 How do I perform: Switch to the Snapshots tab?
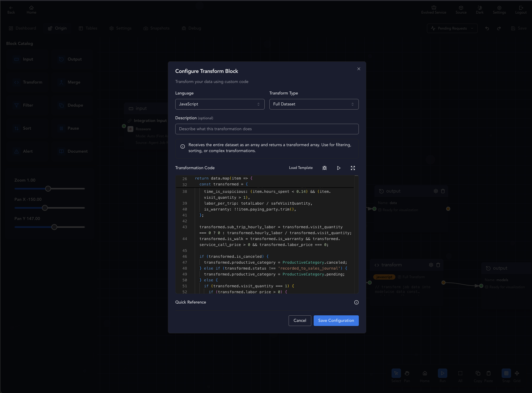[156, 28]
